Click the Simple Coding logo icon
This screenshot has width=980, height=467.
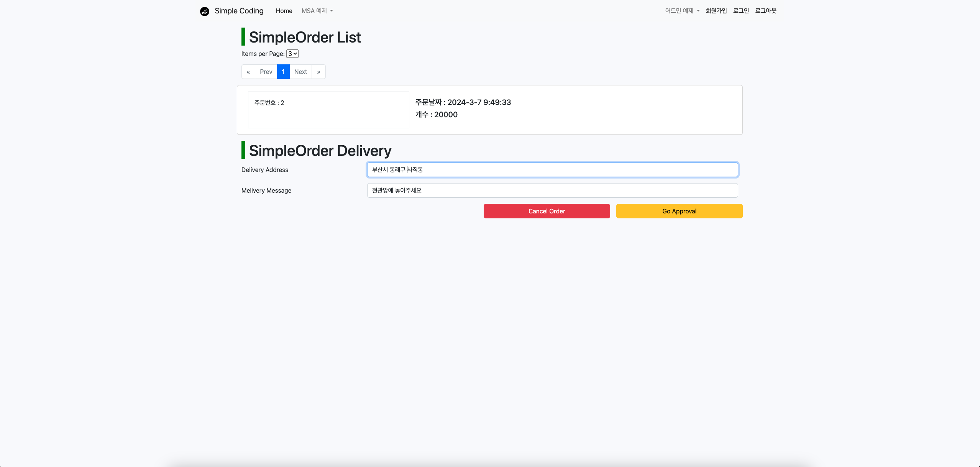205,11
